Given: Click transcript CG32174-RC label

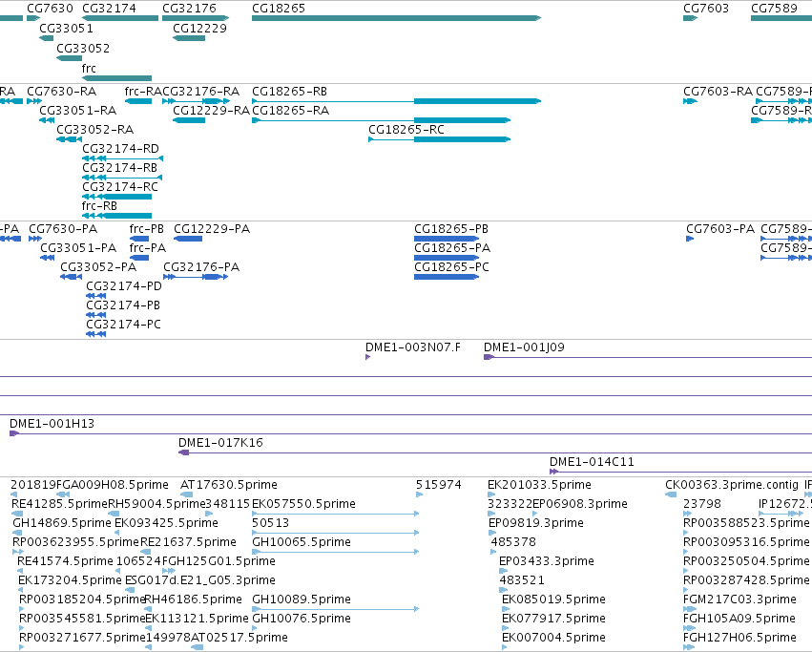Looking at the screenshot, I should pyautogui.click(x=120, y=187).
